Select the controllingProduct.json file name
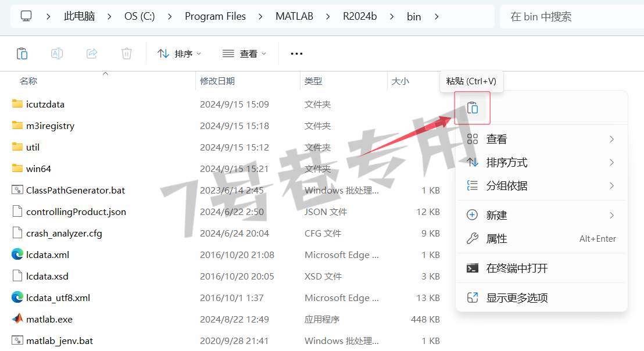644x351 pixels. tap(76, 212)
